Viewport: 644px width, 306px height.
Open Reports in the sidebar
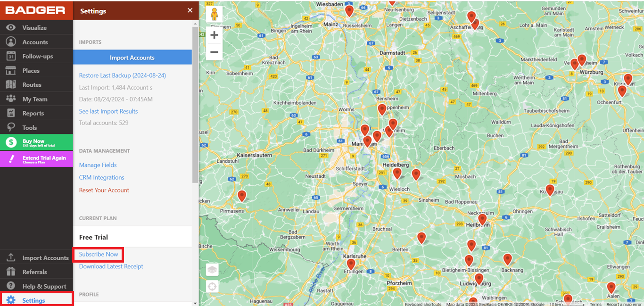click(36, 113)
